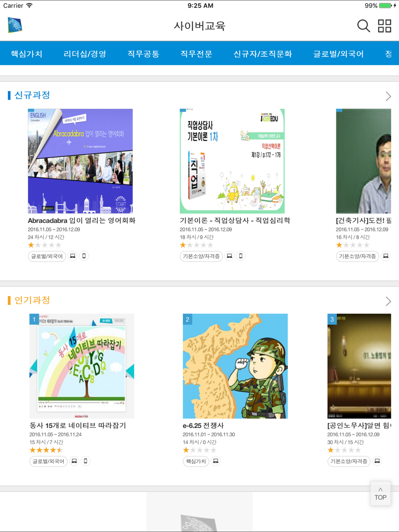Open the 건축기사 course thumbnail
The image size is (399, 532).
(363, 161)
